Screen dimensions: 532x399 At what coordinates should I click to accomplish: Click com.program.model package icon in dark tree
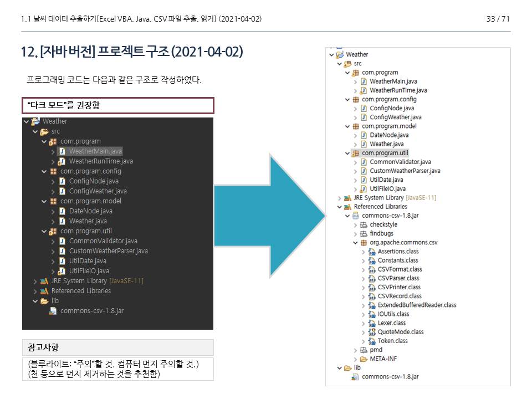click(53, 201)
